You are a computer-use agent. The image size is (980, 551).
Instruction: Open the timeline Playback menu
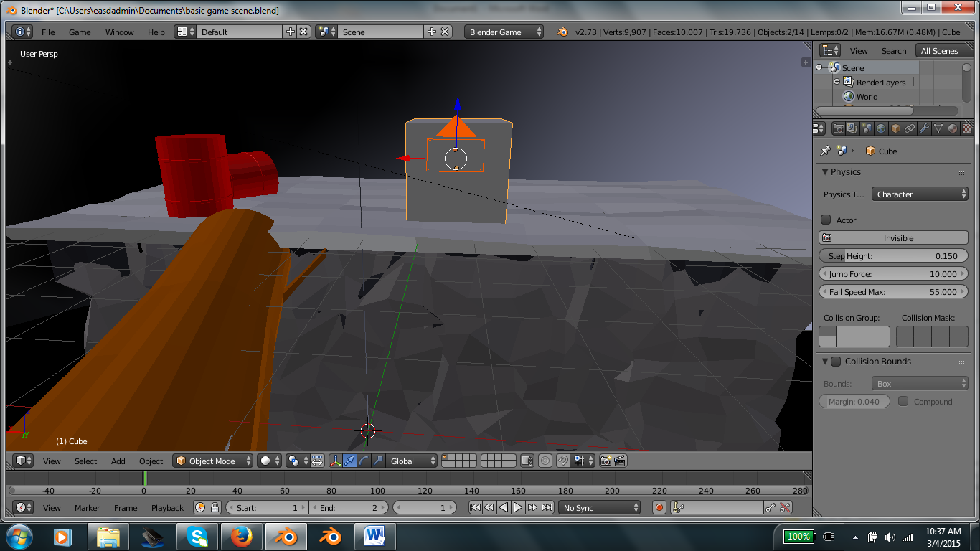(x=167, y=507)
